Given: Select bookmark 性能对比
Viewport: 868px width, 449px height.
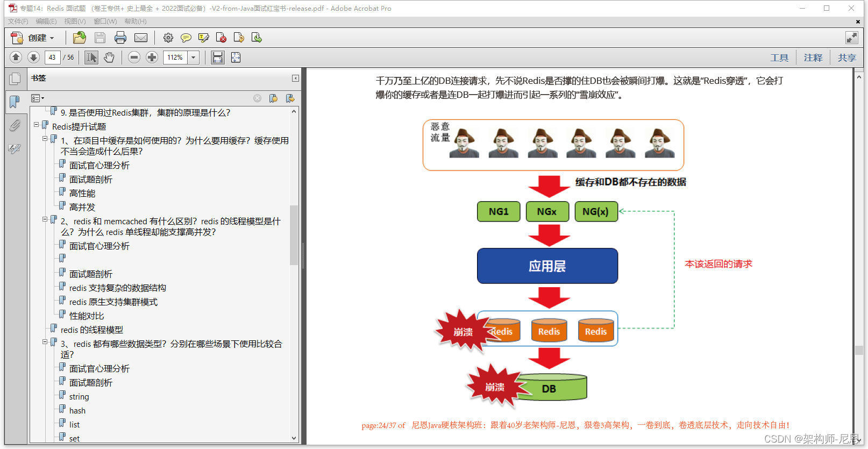Looking at the screenshot, I should pyautogui.click(x=87, y=316).
